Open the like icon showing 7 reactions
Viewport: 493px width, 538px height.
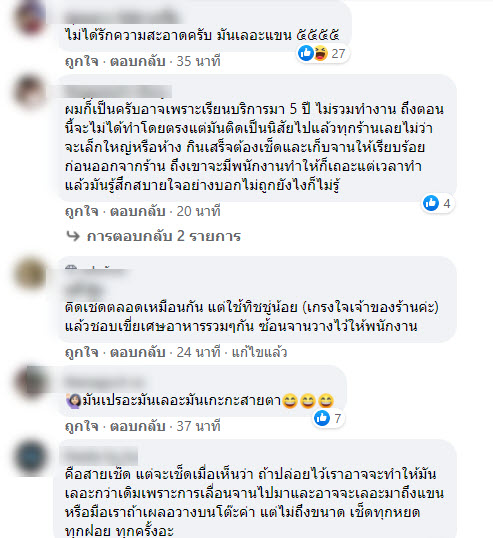322,418
